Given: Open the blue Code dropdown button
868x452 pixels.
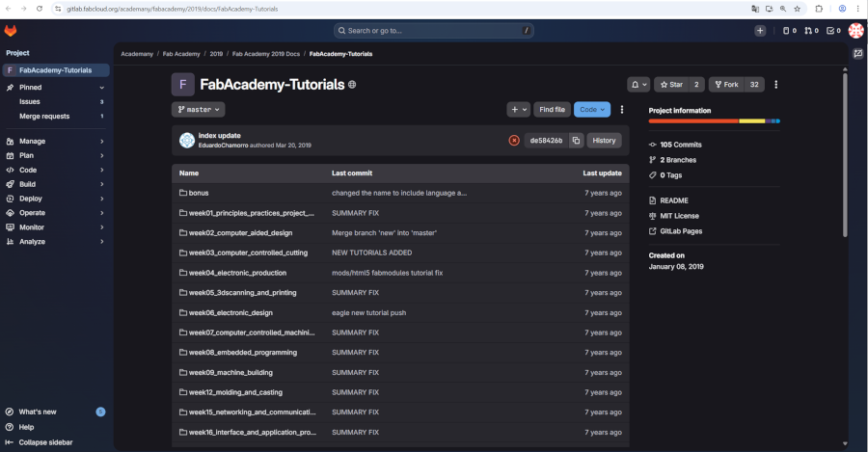Looking at the screenshot, I should pyautogui.click(x=592, y=110).
